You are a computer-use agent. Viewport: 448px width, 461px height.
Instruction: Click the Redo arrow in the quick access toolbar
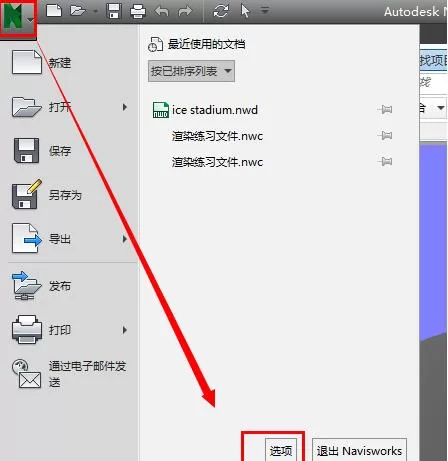tap(185, 11)
